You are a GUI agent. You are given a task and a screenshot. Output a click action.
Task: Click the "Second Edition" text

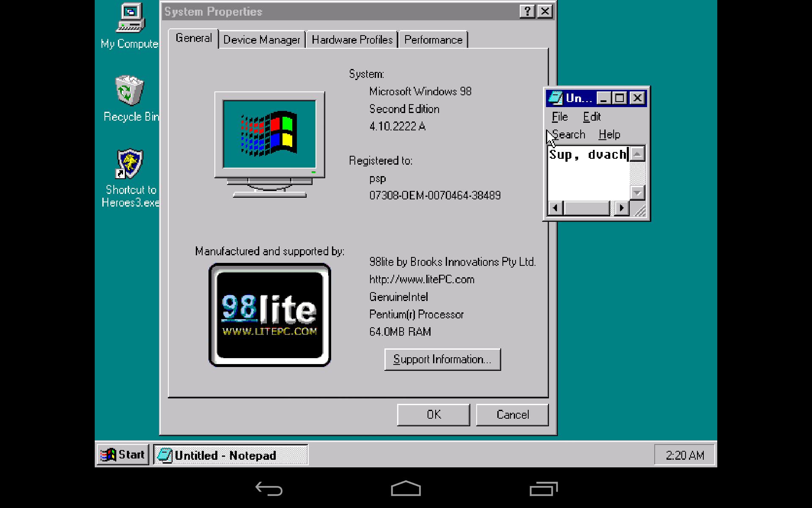(x=404, y=109)
